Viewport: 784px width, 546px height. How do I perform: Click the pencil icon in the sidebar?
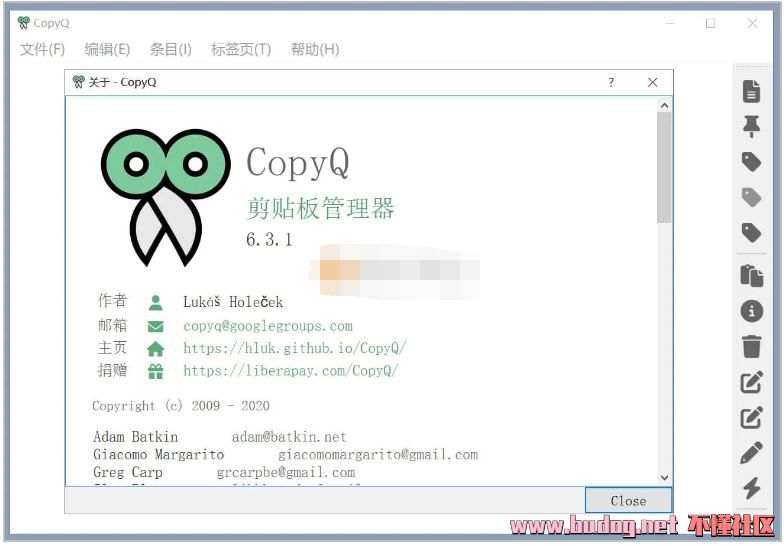click(x=751, y=453)
